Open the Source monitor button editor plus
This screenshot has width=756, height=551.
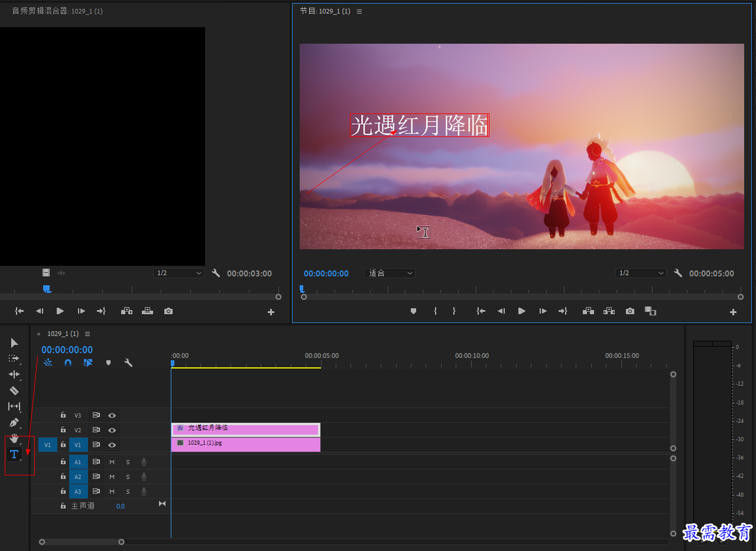271,312
